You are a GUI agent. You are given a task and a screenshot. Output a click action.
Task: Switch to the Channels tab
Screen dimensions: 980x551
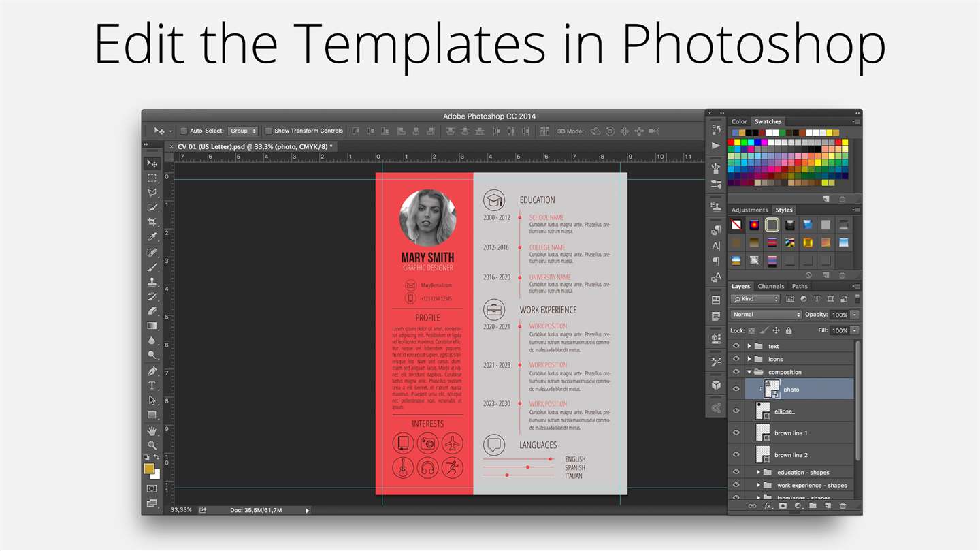point(771,286)
